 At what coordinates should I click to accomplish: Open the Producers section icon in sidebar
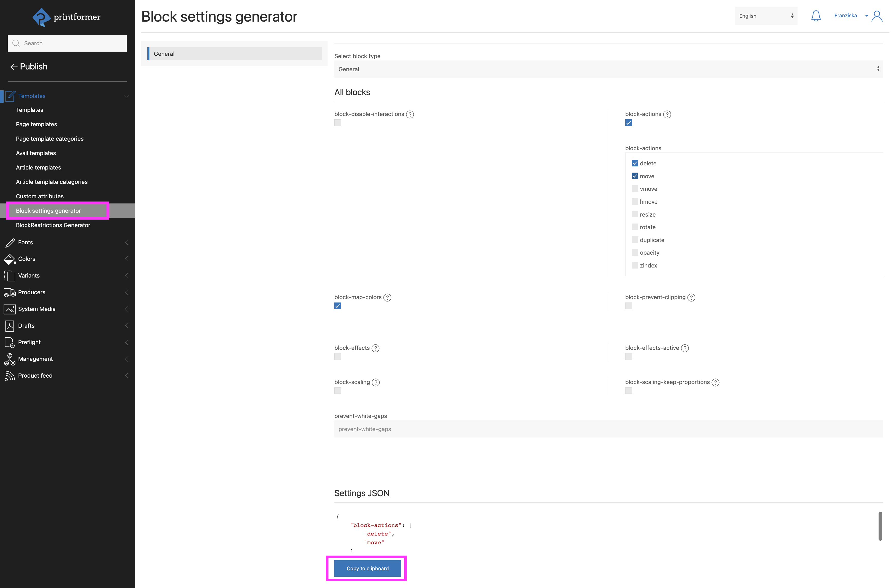(10, 292)
